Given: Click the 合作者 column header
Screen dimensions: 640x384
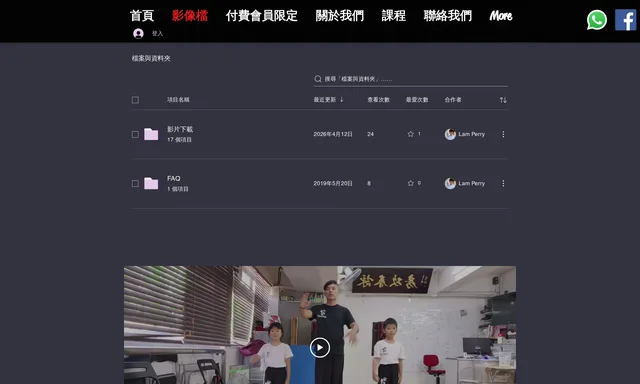Looking at the screenshot, I should click(x=453, y=100).
